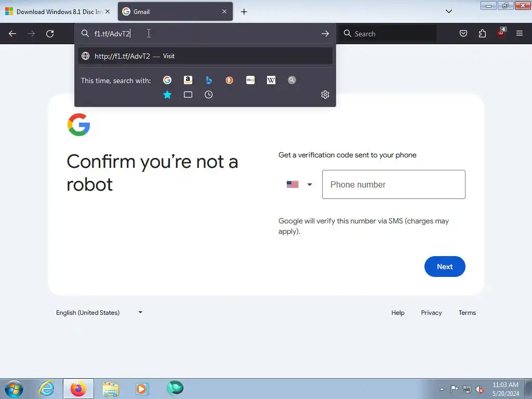Switch to Download Windows 8.1 Disc Image tab
Image resolution: width=532 pixels, height=399 pixels.
[x=58, y=11]
